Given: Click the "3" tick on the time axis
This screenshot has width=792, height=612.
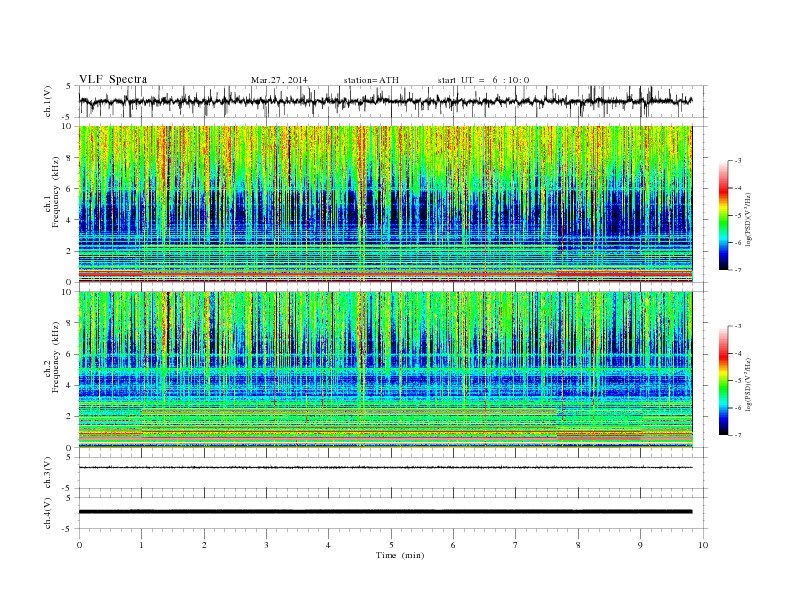Looking at the screenshot, I should (x=266, y=545).
